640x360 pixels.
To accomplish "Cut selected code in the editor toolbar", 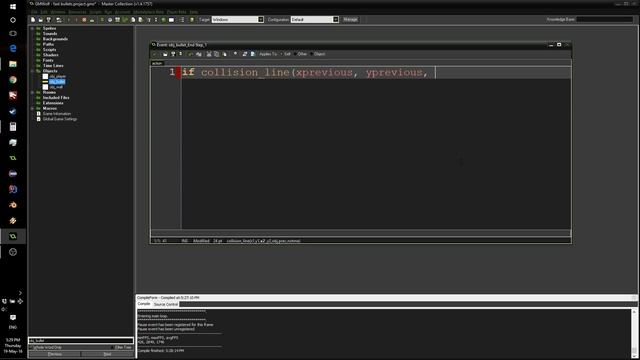I will click(209, 54).
